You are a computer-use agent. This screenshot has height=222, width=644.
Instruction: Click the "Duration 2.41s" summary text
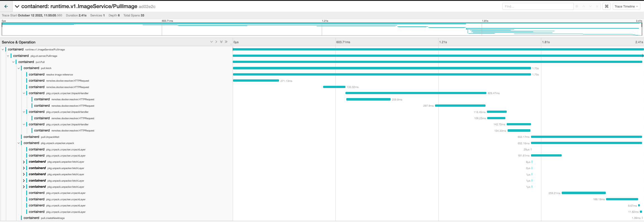(x=76, y=15)
